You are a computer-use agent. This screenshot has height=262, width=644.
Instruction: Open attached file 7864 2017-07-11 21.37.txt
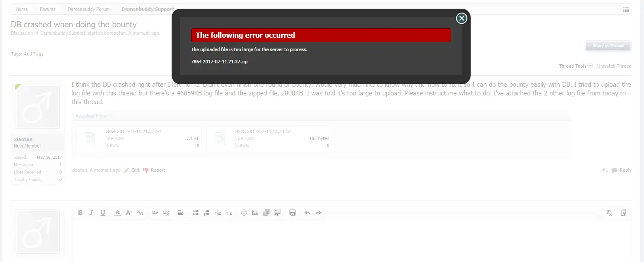tap(133, 131)
